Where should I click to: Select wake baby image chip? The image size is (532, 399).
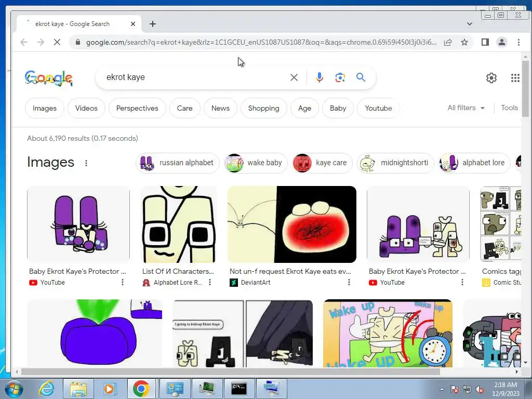click(x=256, y=163)
